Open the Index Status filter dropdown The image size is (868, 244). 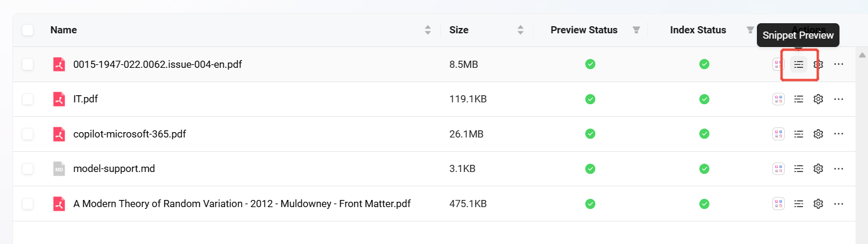click(x=750, y=30)
